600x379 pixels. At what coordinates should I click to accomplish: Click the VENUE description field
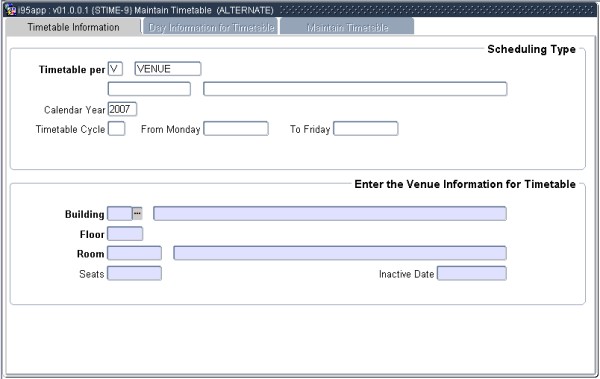168,69
